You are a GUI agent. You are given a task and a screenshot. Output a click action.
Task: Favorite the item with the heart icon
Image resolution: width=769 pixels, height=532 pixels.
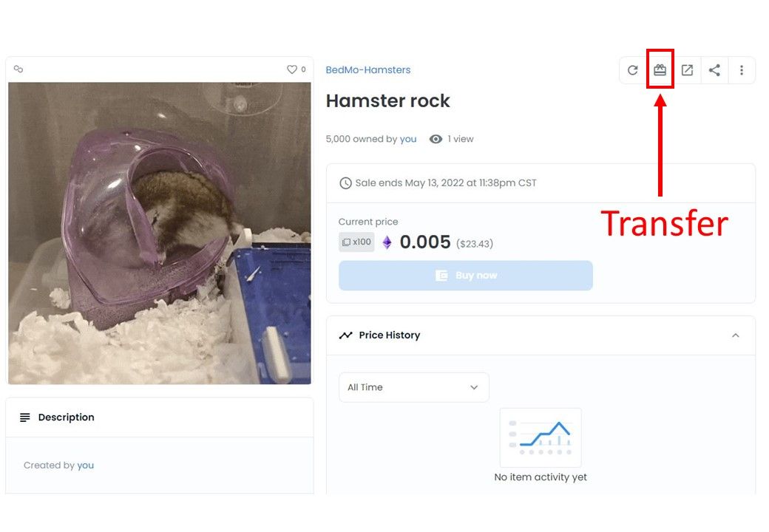pos(292,69)
